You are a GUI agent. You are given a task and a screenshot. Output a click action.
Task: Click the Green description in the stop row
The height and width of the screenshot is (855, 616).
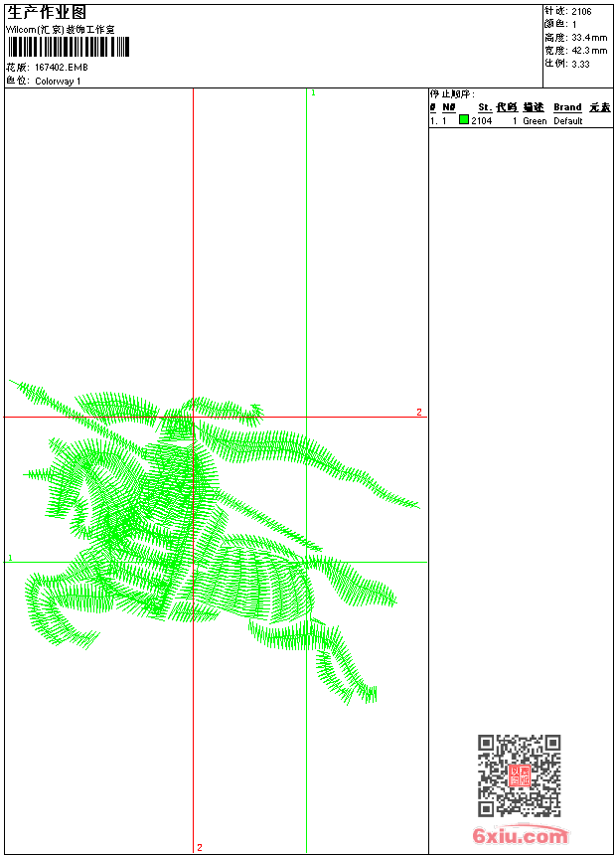pos(535,121)
